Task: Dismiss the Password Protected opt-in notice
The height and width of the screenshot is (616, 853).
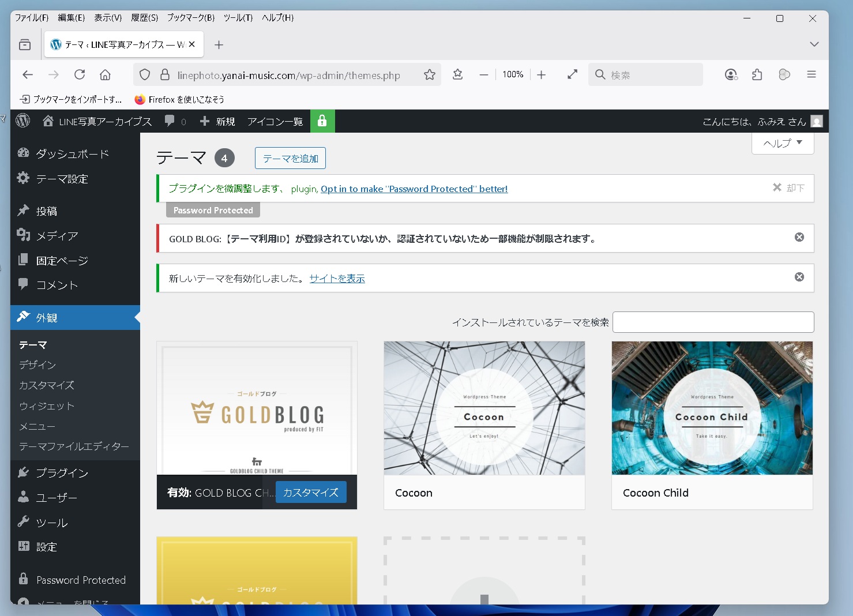Action: tap(788, 187)
